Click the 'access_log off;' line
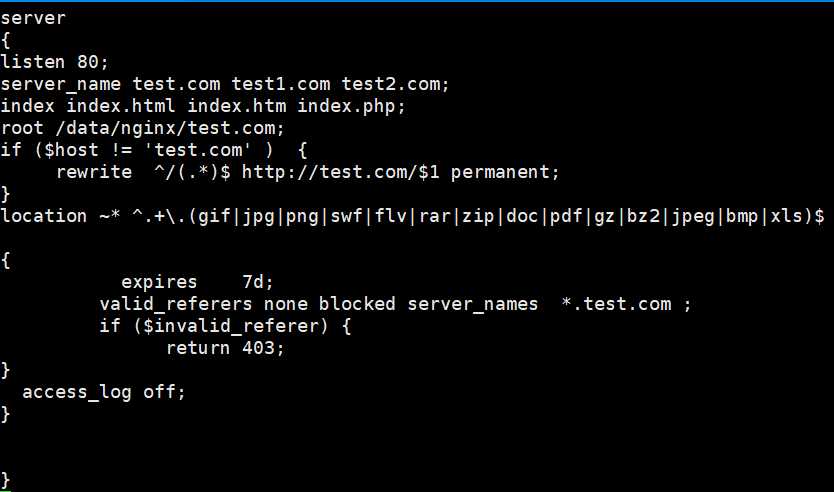 [x=104, y=392]
